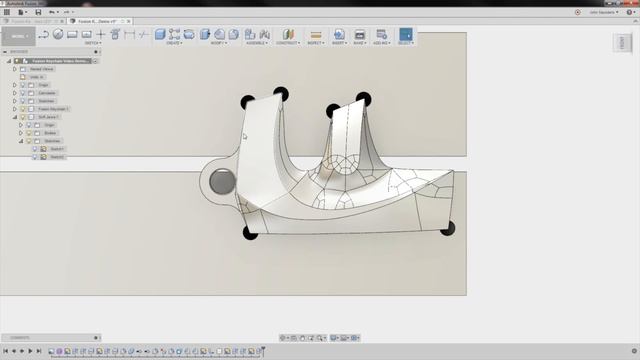
Task: Click the Press Pull icon in Modify
Action: pos(205,34)
